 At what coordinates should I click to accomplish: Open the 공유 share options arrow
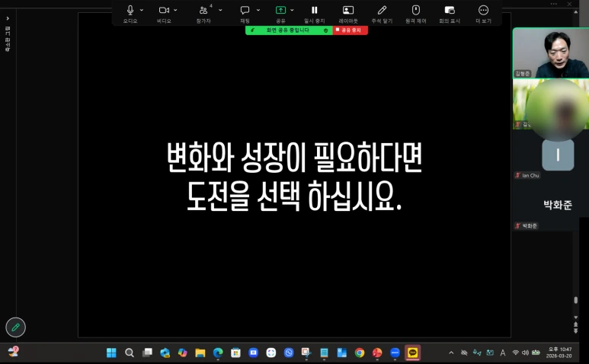click(292, 10)
